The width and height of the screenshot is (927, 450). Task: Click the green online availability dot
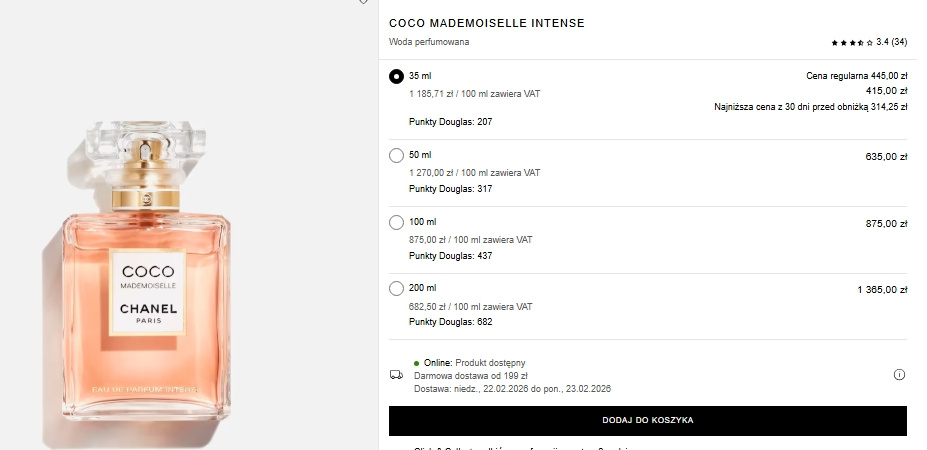[x=417, y=362]
